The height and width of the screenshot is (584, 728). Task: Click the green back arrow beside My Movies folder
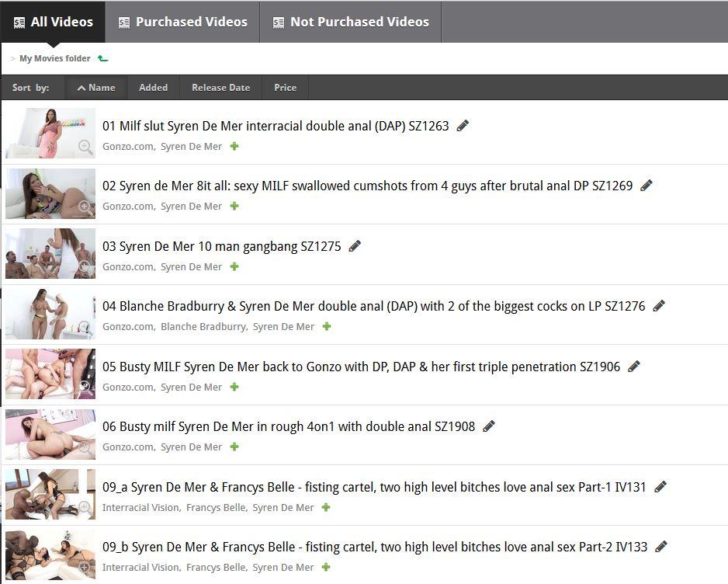[103, 58]
